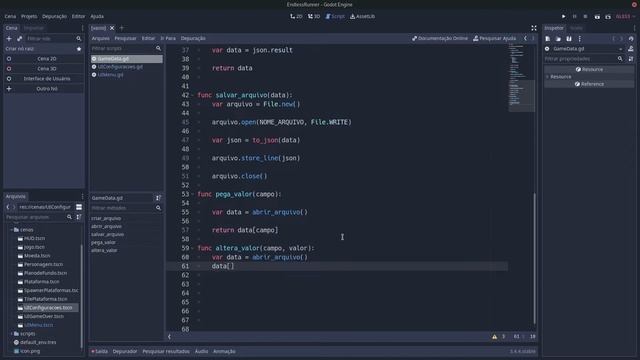Open the AssetLib workspace
640x360 pixels.
click(x=362, y=16)
